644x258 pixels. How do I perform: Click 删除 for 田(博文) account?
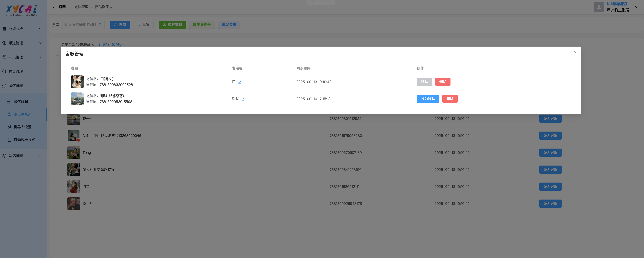(442, 82)
